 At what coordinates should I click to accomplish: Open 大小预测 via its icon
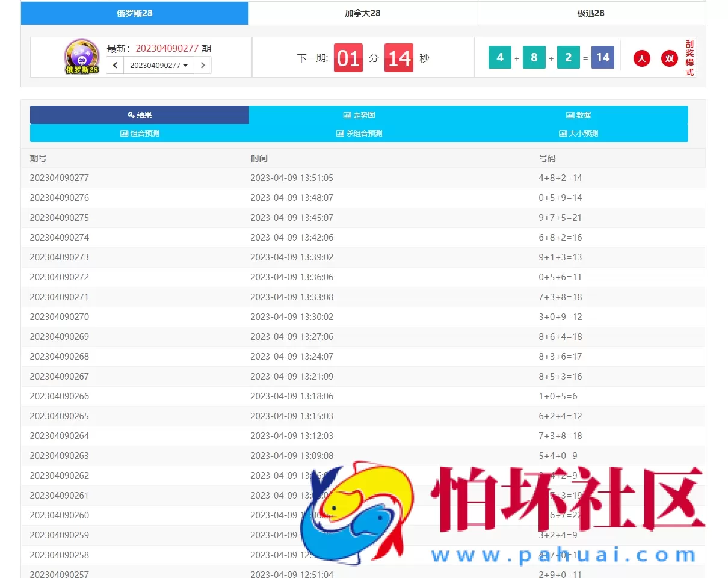(x=563, y=133)
